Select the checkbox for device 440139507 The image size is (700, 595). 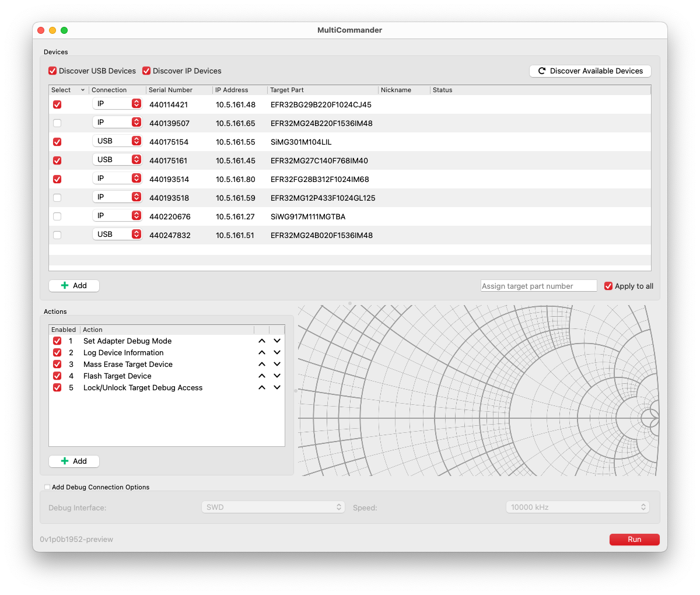click(57, 123)
